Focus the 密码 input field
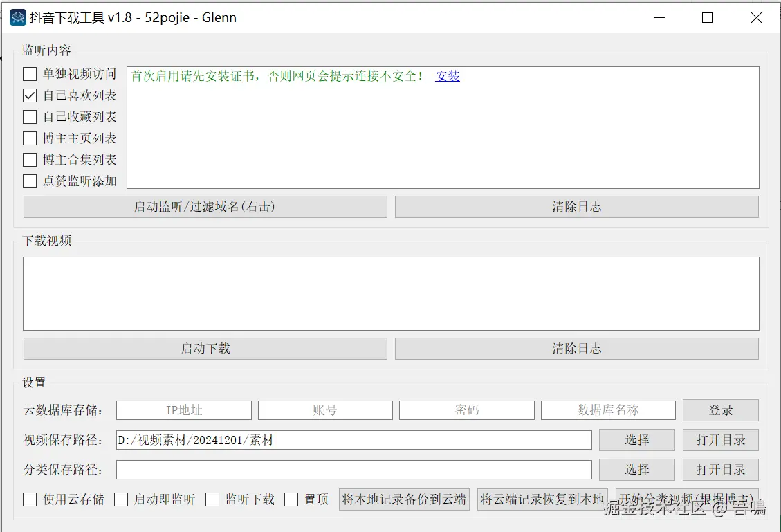This screenshot has width=781, height=532. pyautogui.click(x=467, y=410)
